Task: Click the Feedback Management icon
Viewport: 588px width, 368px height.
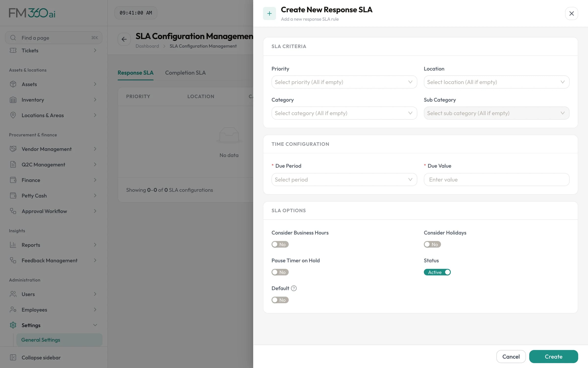Action: (13, 260)
